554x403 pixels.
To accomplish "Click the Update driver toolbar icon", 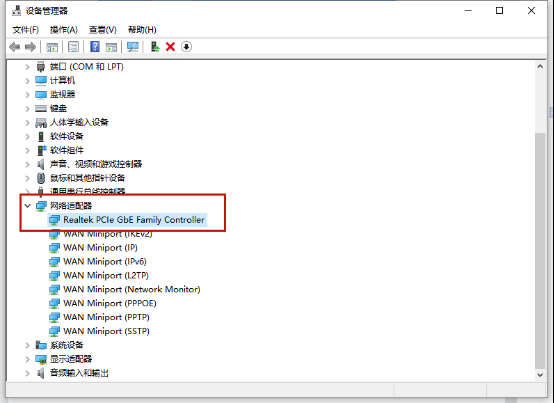I will (155, 47).
